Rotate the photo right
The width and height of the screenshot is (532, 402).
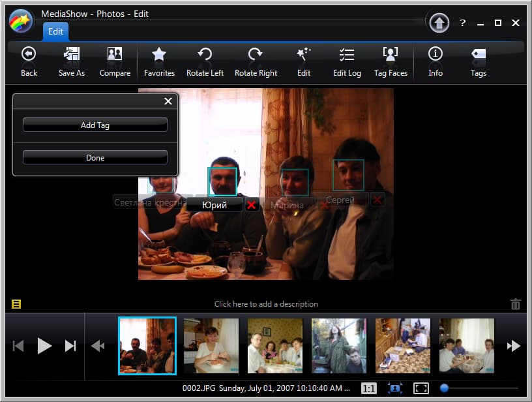click(x=256, y=61)
